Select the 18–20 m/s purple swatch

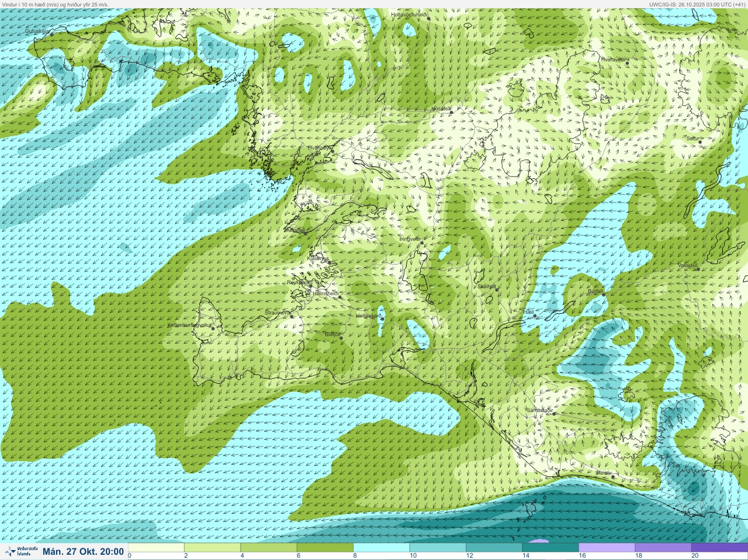click(x=663, y=548)
